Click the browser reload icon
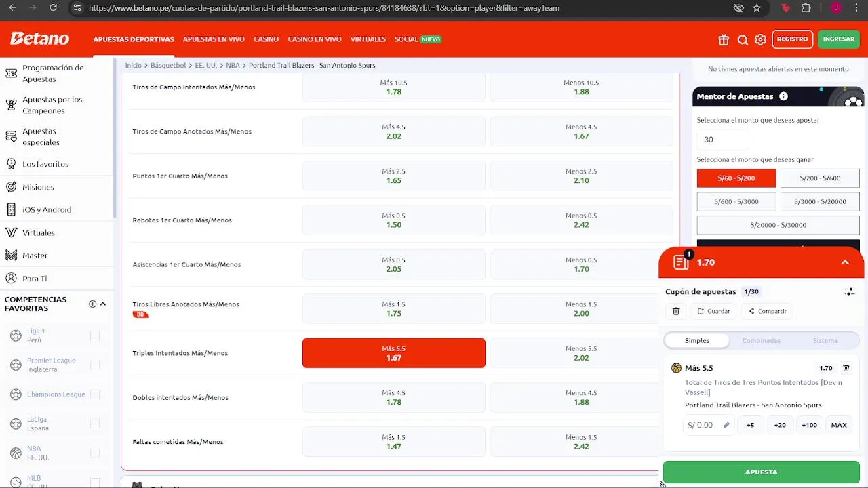This screenshot has width=868, height=488. pyautogui.click(x=54, y=8)
